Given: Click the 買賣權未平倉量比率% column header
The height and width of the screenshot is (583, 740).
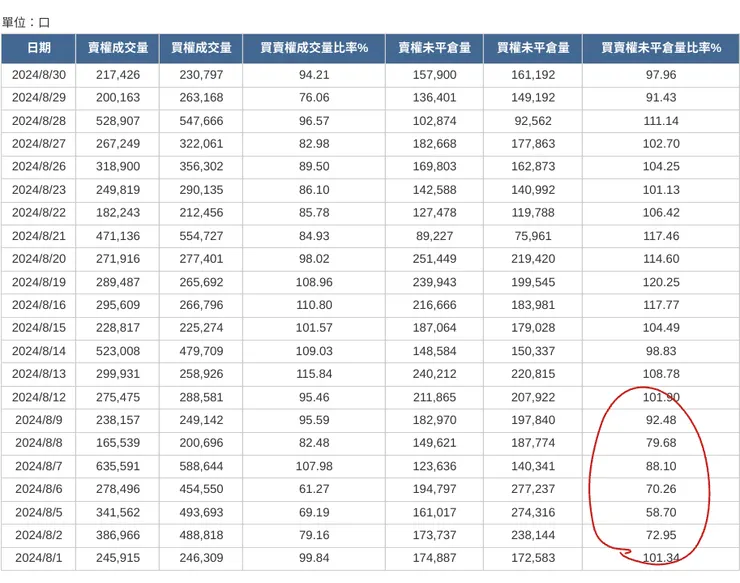Looking at the screenshot, I should 661,48.
